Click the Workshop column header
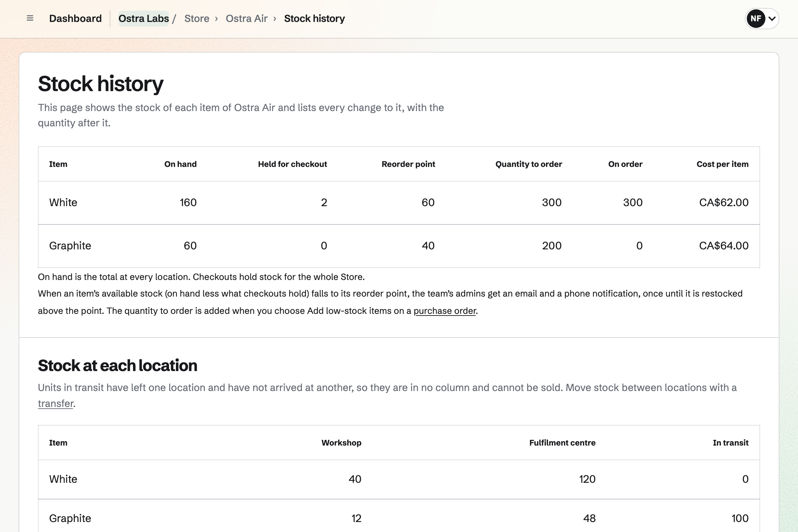 (x=341, y=443)
